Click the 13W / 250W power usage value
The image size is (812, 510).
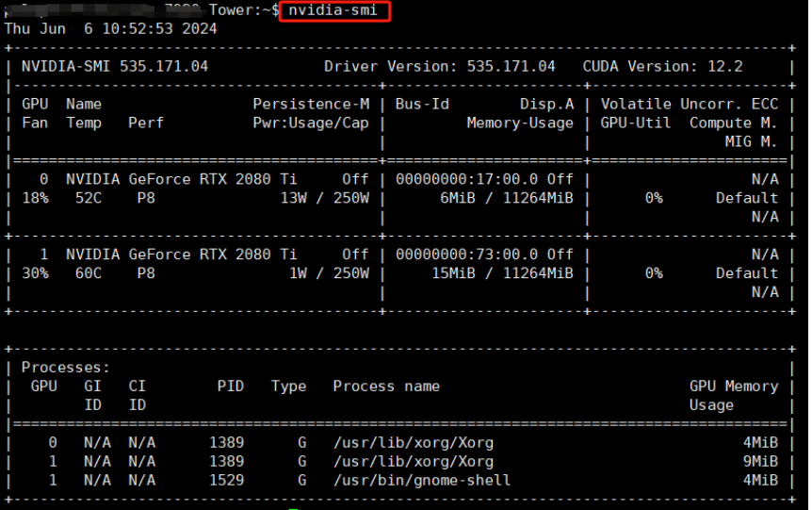coord(324,198)
